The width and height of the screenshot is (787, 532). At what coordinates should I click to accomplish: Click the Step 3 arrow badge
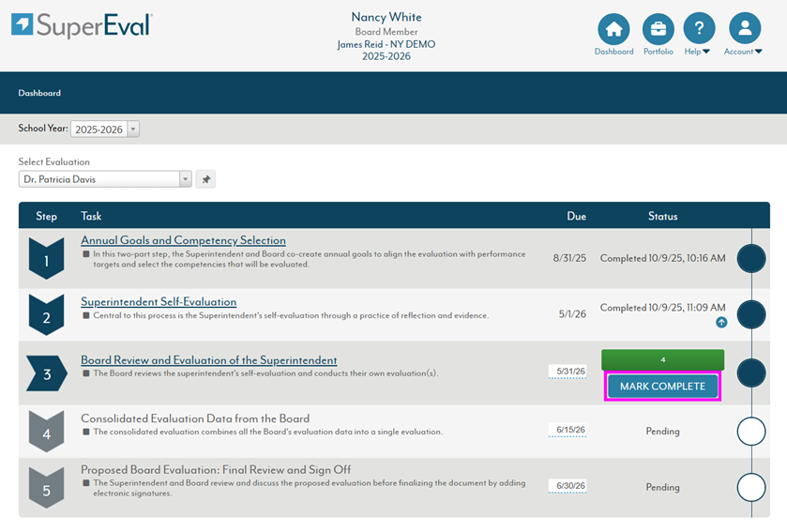coord(46,373)
